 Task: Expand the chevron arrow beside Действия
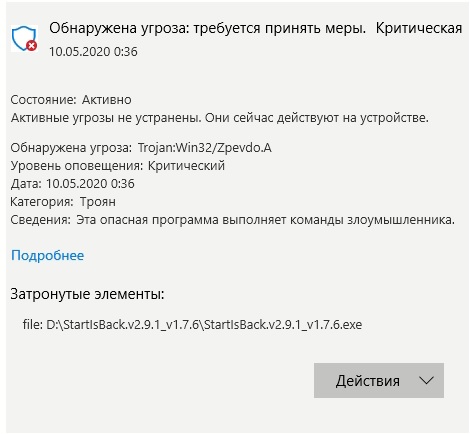[426, 380]
